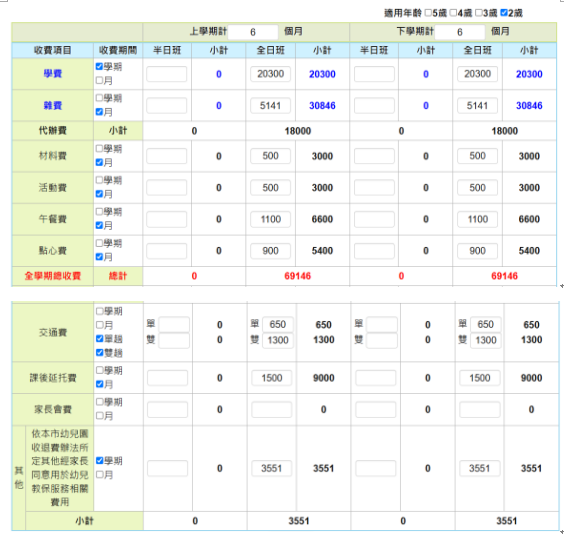Click the 下學期計 months input field
Screen dimensions: 564x540
tap(460, 32)
